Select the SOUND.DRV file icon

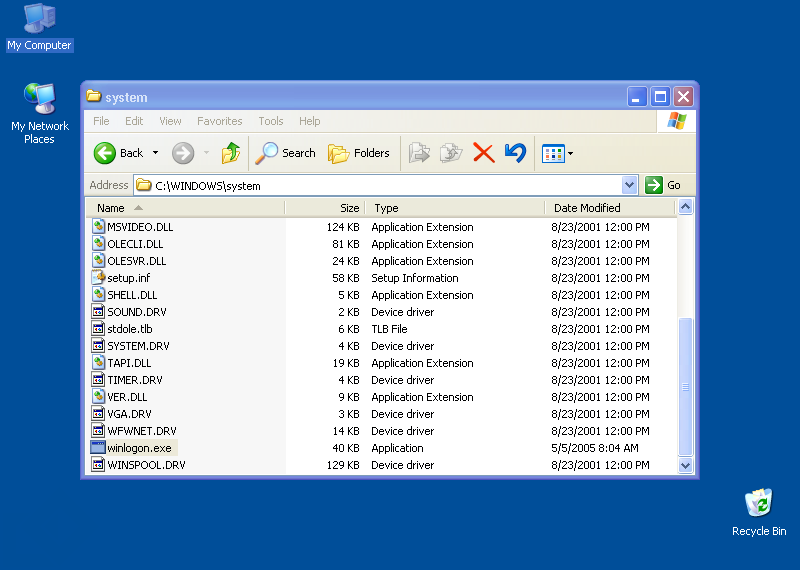coord(98,311)
